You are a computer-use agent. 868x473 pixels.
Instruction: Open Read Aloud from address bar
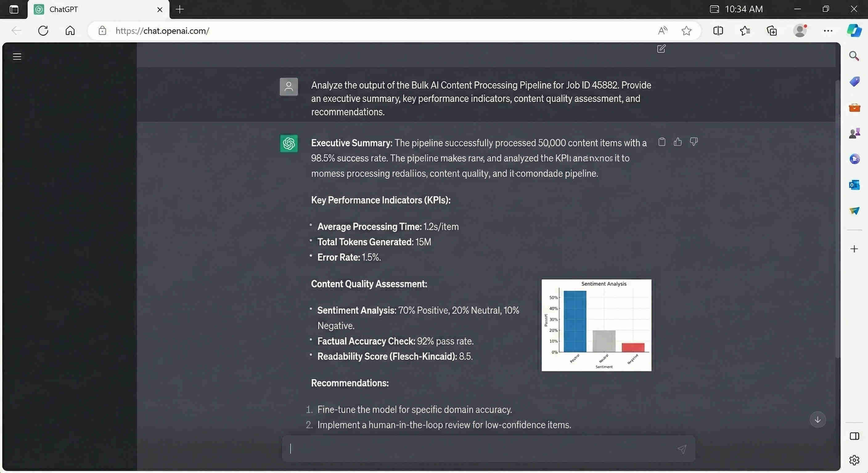click(x=662, y=30)
